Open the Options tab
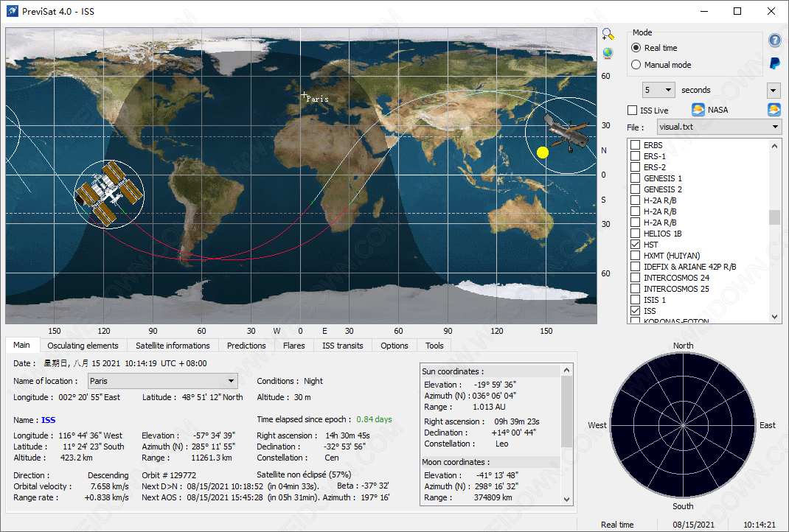789x532 pixels. 394,346
